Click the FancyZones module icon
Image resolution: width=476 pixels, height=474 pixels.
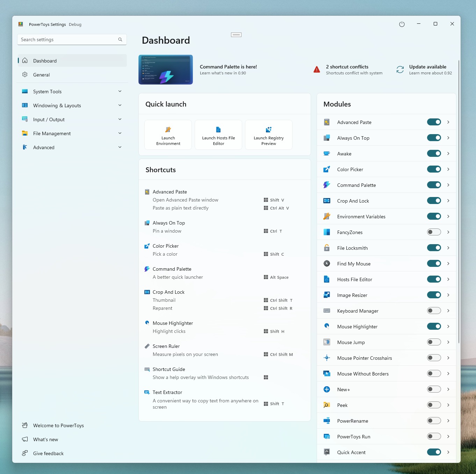[x=327, y=232]
